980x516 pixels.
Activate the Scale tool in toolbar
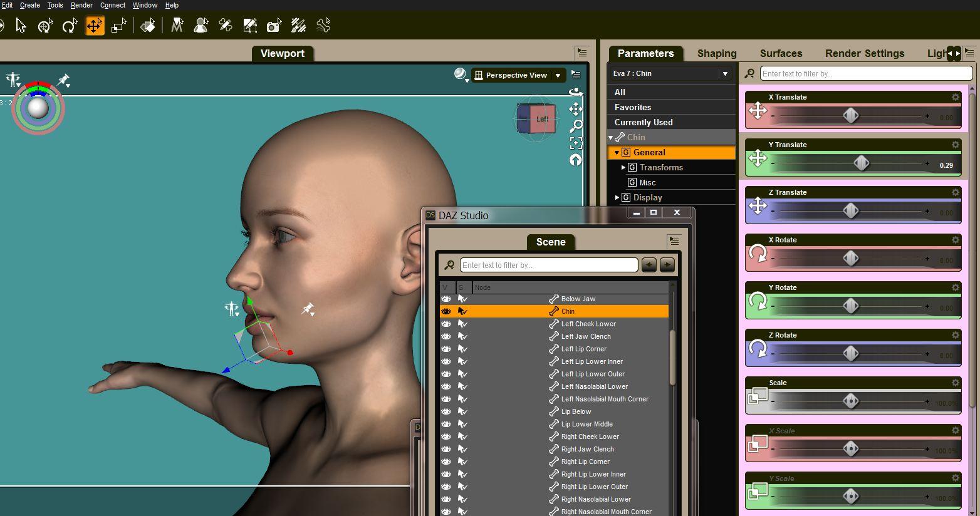pos(118,26)
